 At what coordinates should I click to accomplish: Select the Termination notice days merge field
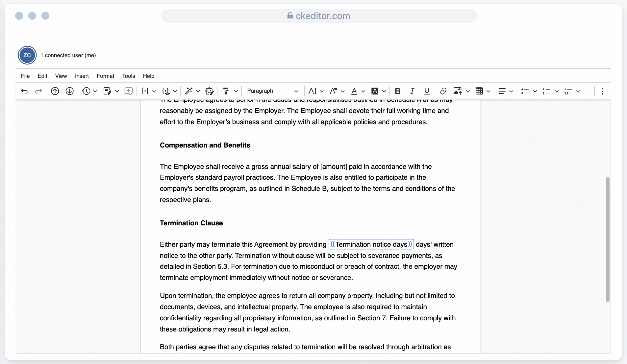tap(371, 244)
